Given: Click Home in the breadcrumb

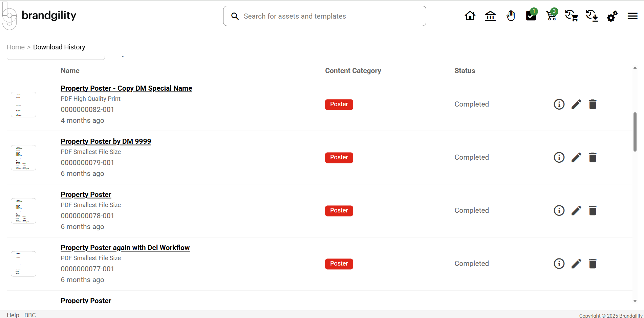Looking at the screenshot, I should pyautogui.click(x=16, y=47).
